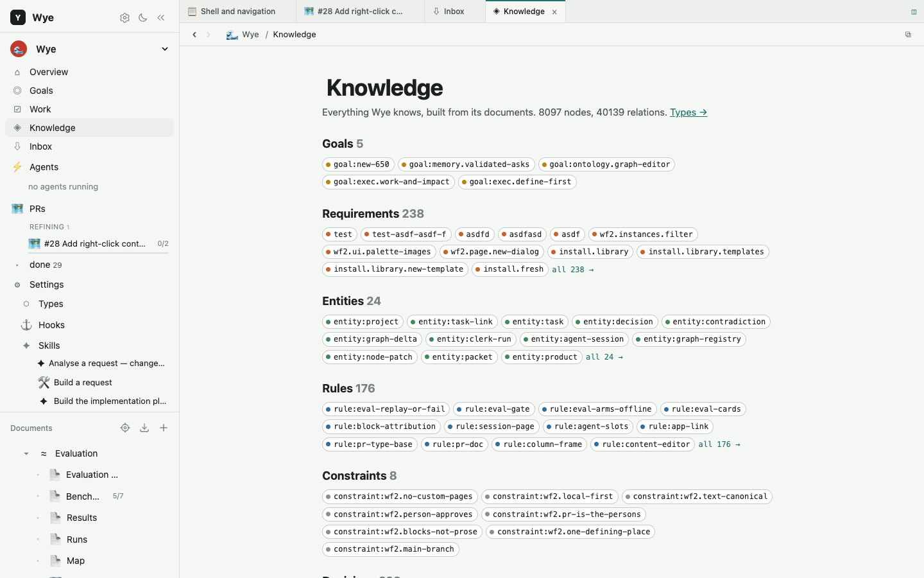The image size is (924, 578).
Task: Switch to #28 Add right-click tab
Action: (x=360, y=12)
